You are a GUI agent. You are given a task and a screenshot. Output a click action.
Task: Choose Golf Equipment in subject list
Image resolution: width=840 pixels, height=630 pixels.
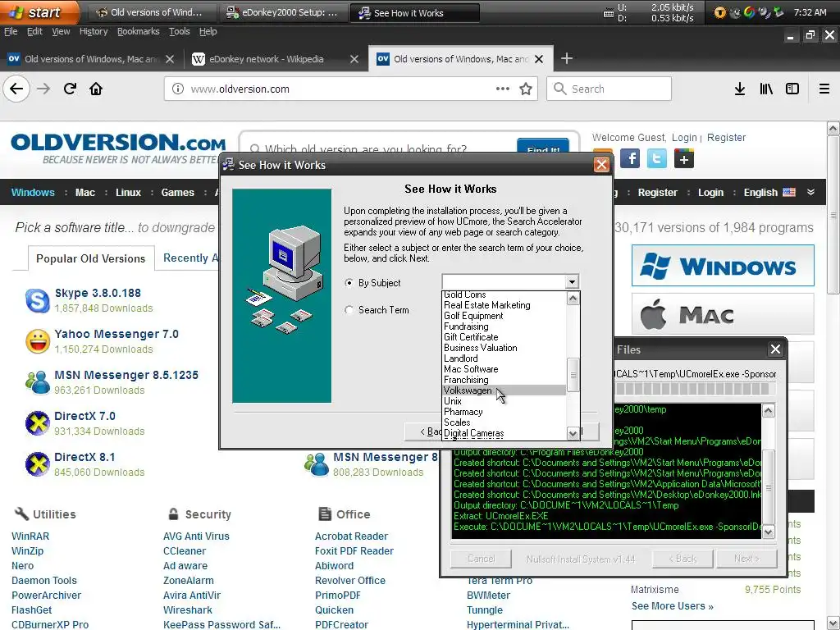click(504, 316)
